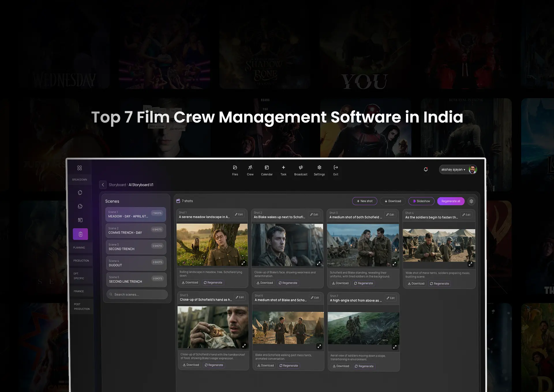Image resolution: width=554 pixels, height=392 pixels.
Task: Click the storyboard settings gear beside Regenerate all
Action: pos(471,201)
